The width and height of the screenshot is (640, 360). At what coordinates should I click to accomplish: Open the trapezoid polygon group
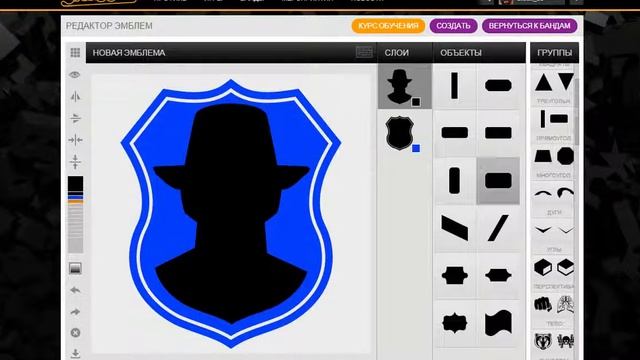point(543,157)
